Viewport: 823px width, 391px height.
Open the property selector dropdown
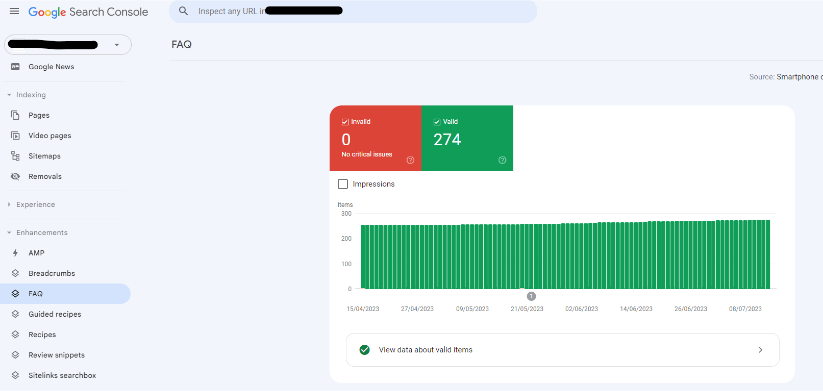[x=68, y=45]
